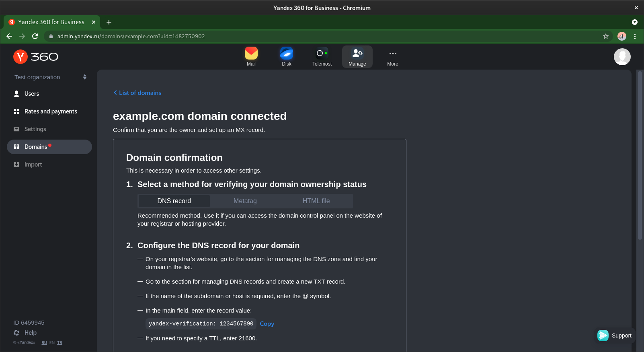Open the More services menu

pos(393,57)
